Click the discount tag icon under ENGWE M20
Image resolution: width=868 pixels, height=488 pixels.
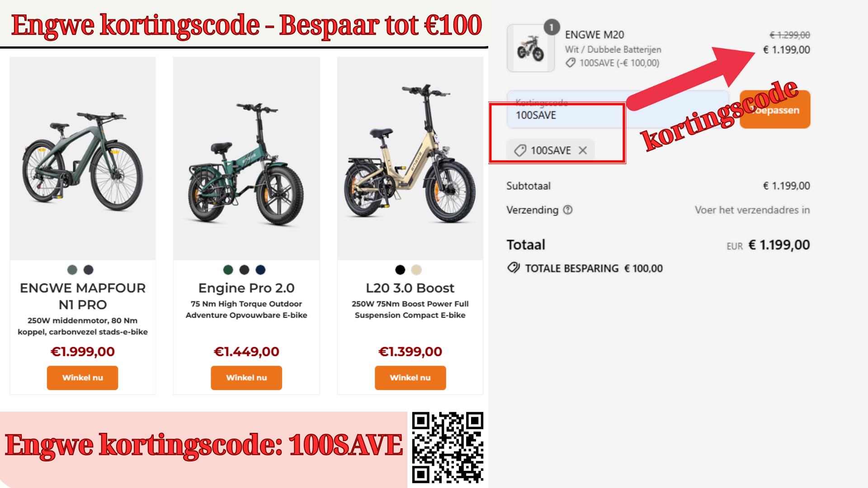pyautogui.click(x=571, y=63)
